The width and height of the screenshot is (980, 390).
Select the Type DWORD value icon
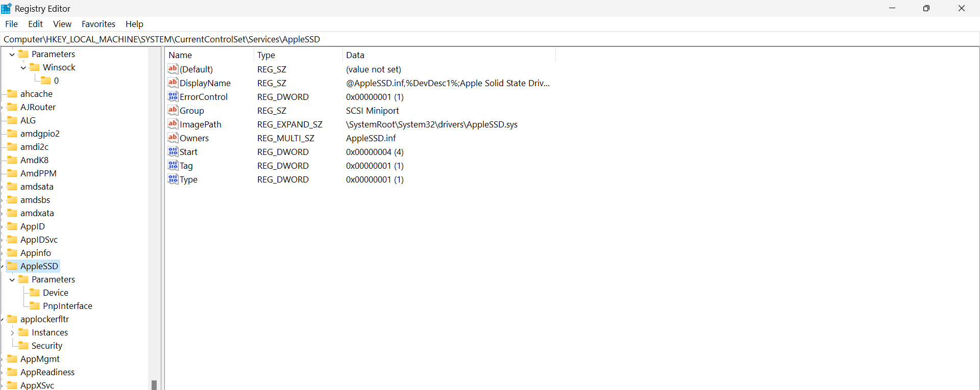click(x=173, y=179)
